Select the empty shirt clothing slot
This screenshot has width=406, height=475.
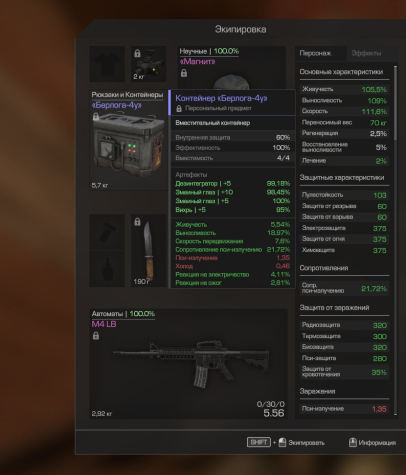coord(107,64)
